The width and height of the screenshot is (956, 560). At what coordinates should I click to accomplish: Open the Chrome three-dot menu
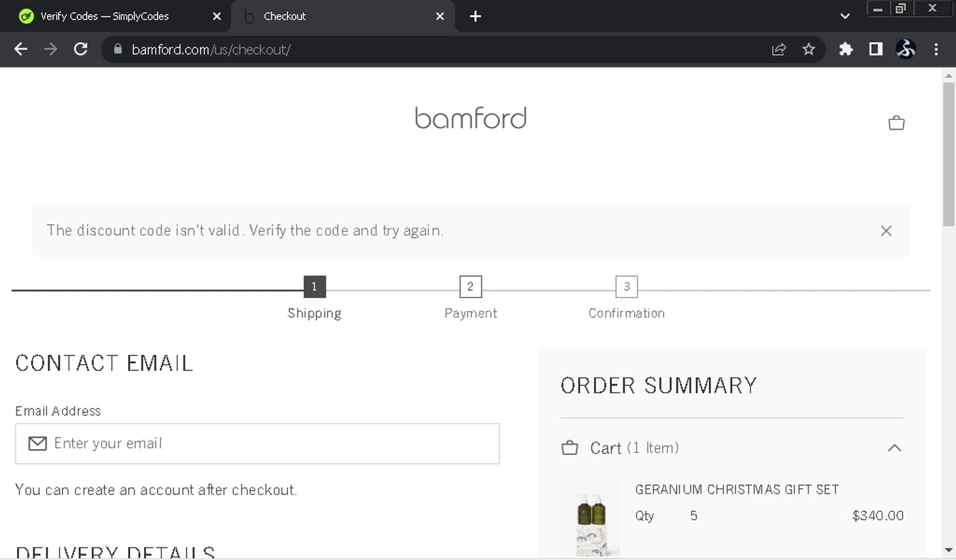click(936, 49)
